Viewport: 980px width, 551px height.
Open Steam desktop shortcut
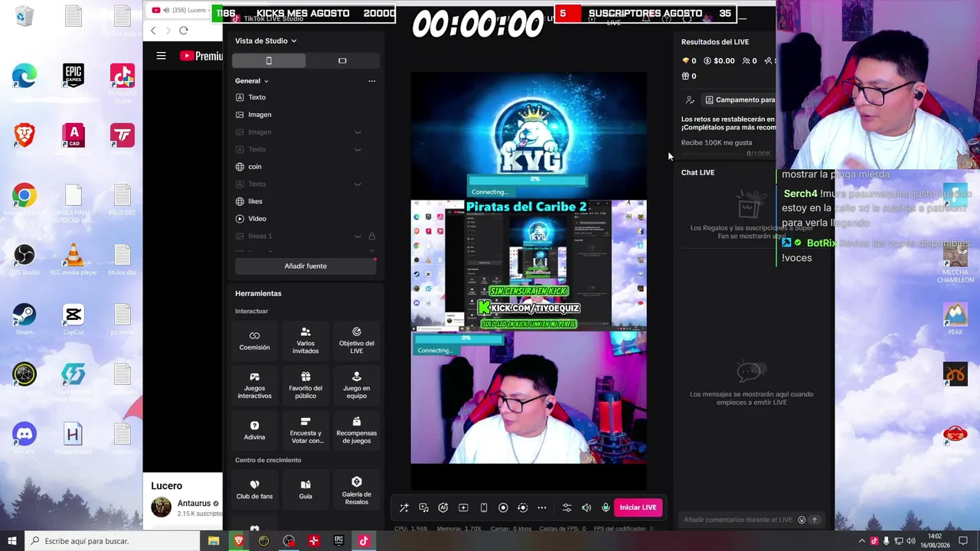click(x=24, y=318)
